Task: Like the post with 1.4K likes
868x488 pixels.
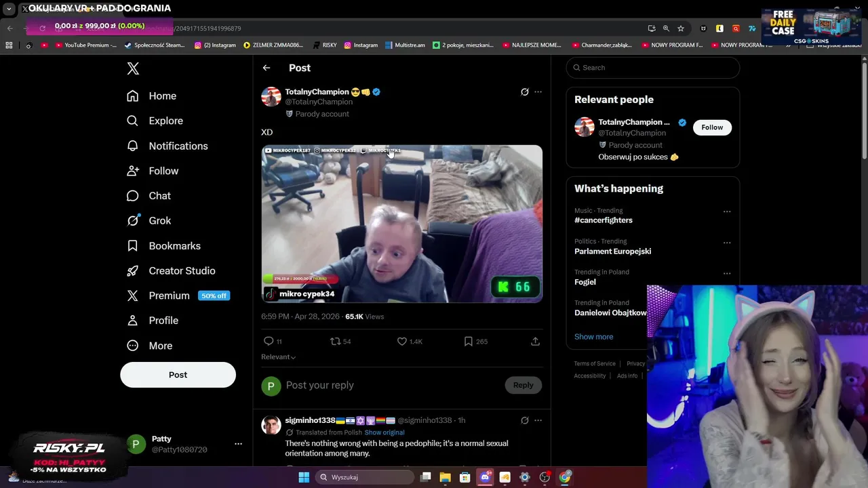Action: [410, 342]
